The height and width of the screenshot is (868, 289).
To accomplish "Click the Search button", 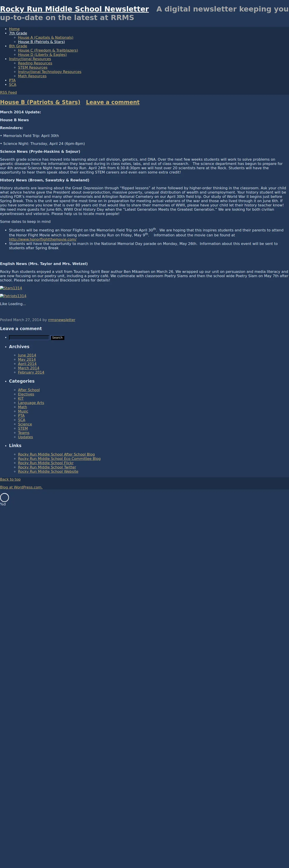I will coord(57,338).
